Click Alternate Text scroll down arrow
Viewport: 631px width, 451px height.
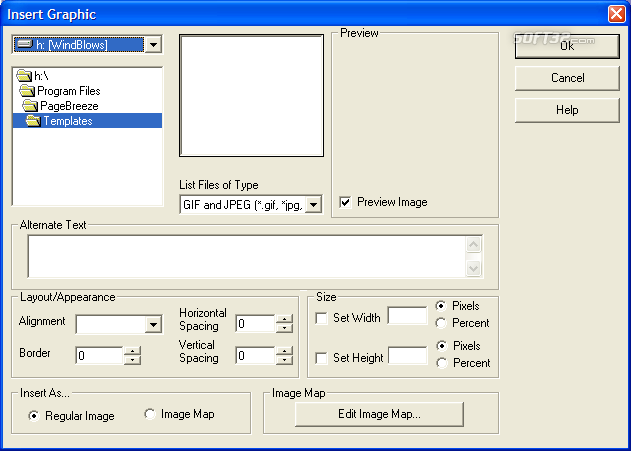tap(474, 268)
